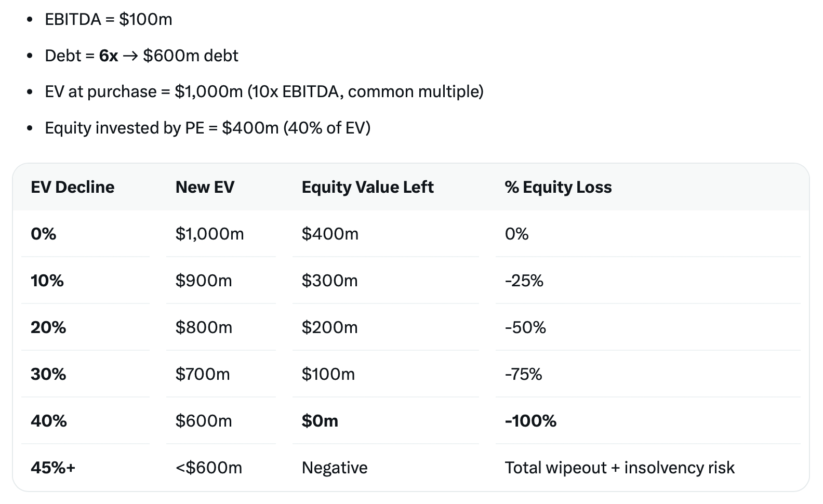Viewport: 823px width, 504px height.
Task: Select the $1,000m New EV cell
Action: pos(209,234)
